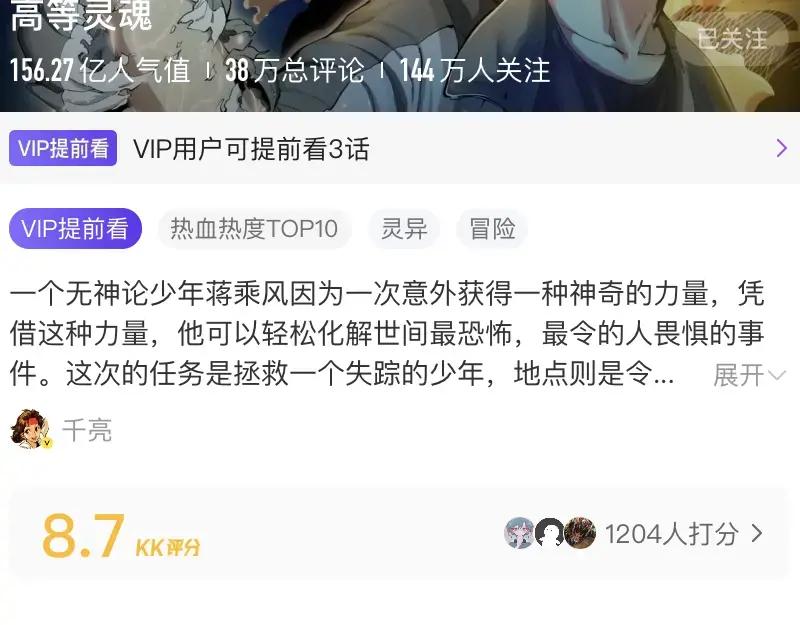Image resolution: width=800 pixels, height=625 pixels.
Task: Tap the purple chevron on VIP banner
Action: click(781, 148)
